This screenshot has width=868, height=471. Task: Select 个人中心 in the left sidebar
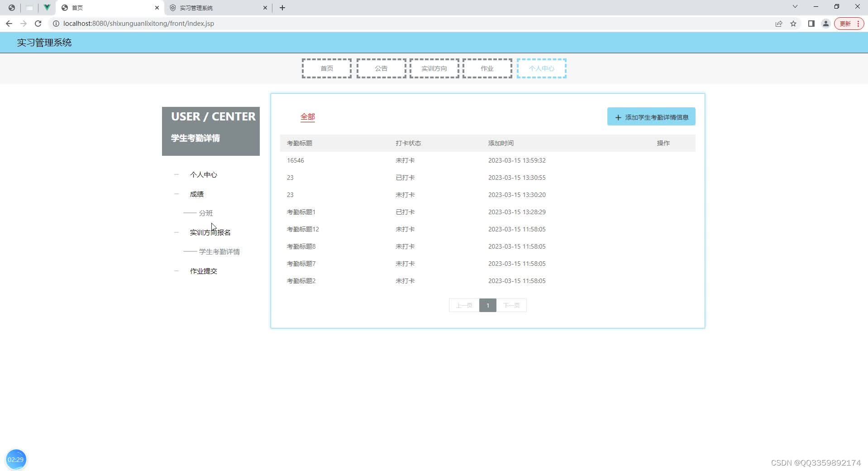click(x=204, y=175)
